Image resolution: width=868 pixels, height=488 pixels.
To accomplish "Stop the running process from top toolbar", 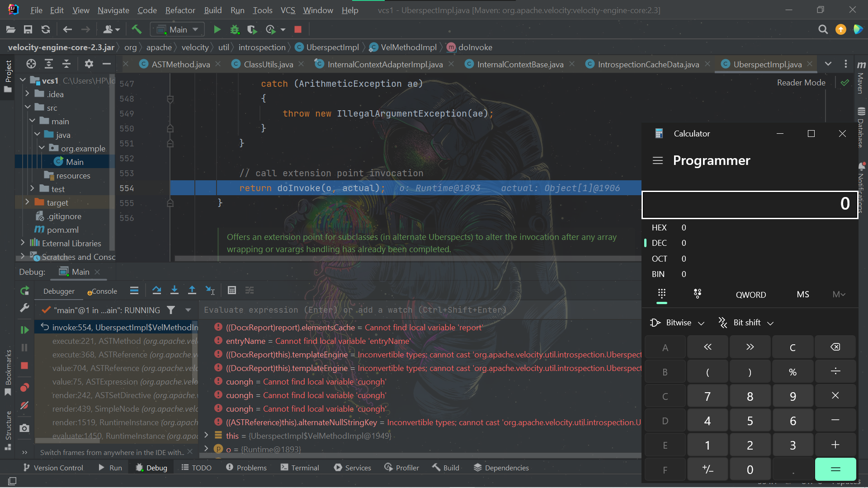I will coord(298,30).
